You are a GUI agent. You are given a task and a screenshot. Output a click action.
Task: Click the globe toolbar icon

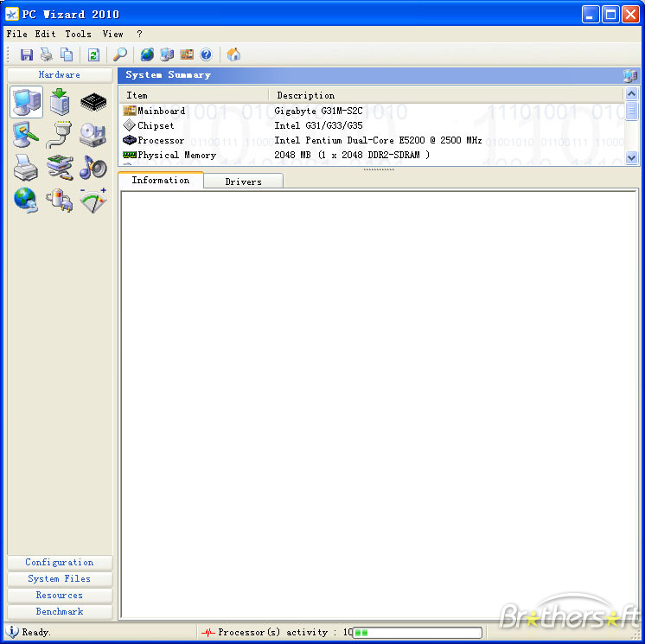(147, 54)
